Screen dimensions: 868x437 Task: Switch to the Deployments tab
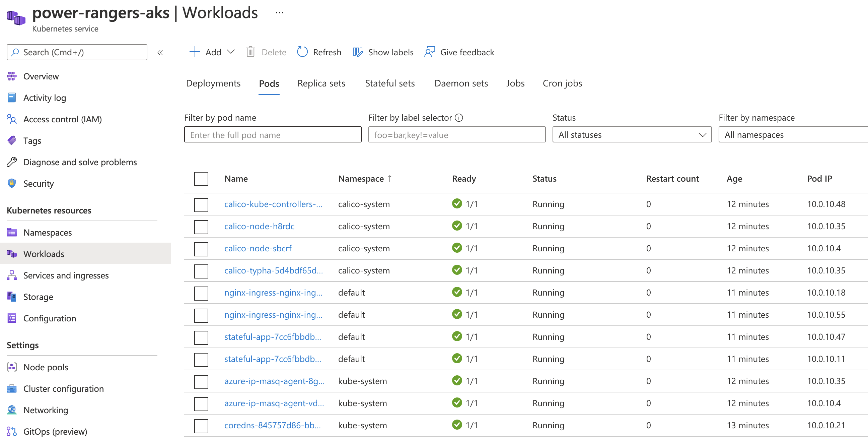(213, 83)
